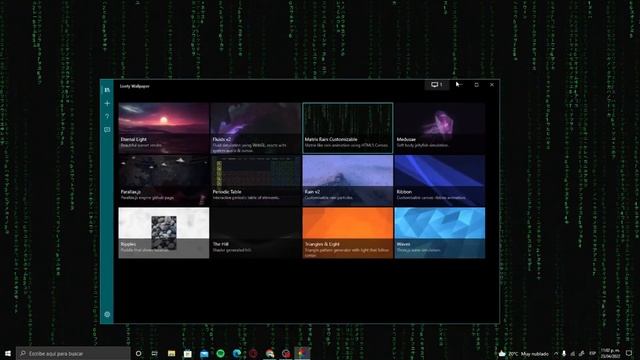
Task: Open the help question mark icon
Action: pos(107,117)
